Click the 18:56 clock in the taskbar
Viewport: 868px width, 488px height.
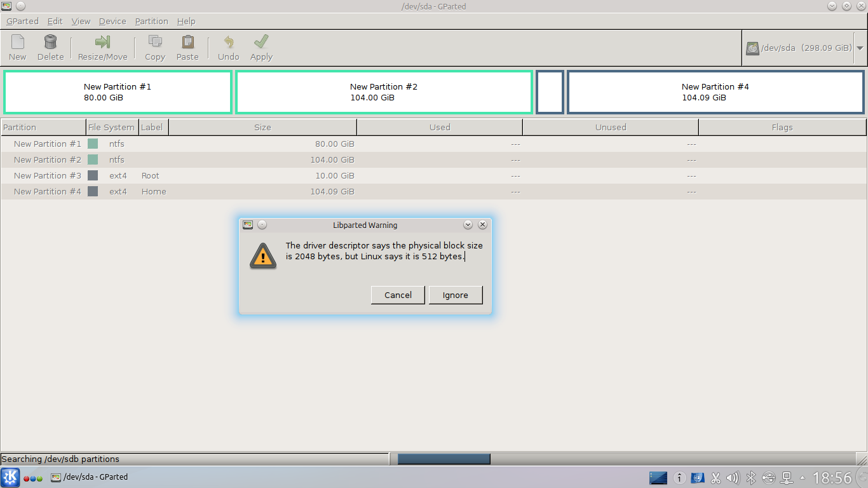click(832, 478)
